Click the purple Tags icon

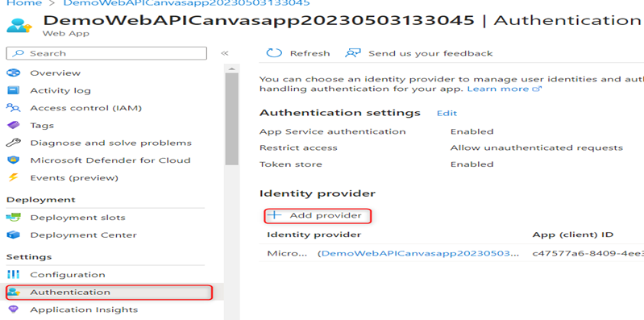pos(14,125)
